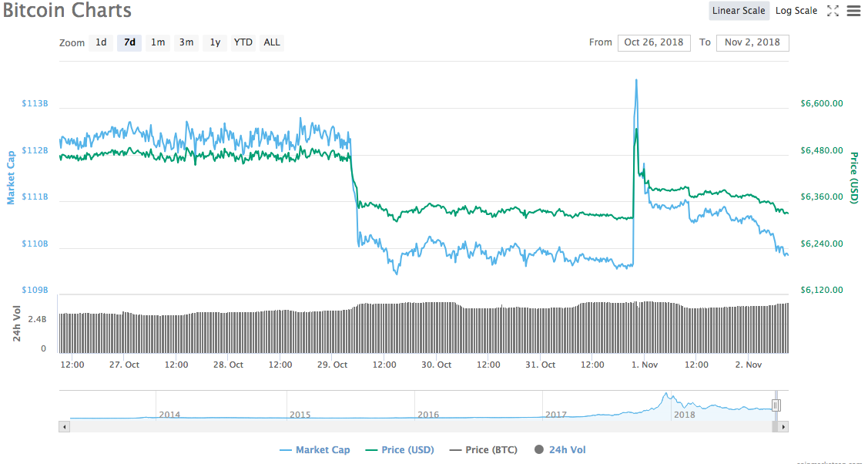Click the Market Cap axis title
Image resolution: width=868 pixels, height=464 pixels.
pyautogui.click(x=11, y=177)
